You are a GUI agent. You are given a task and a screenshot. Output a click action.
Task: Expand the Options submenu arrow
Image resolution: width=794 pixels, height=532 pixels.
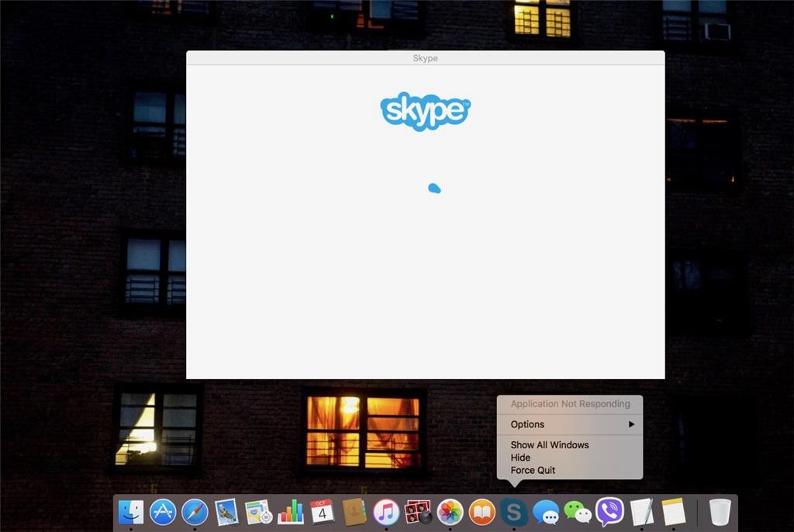[x=631, y=424]
